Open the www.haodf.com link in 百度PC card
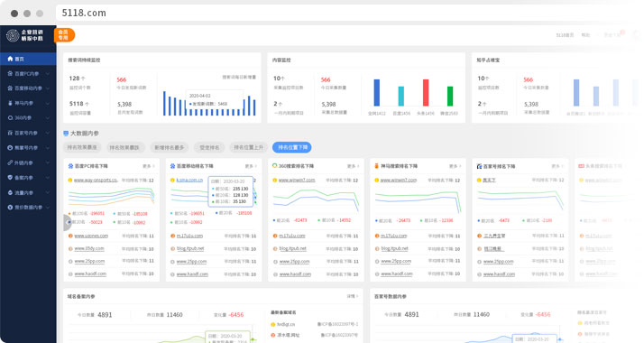644x343 pixels. [x=90, y=273]
